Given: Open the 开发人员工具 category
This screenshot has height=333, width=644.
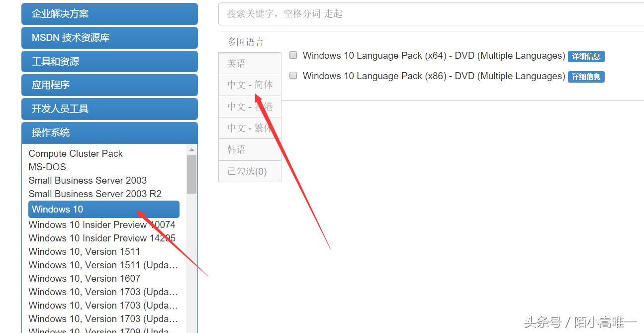Looking at the screenshot, I should pos(109,109).
